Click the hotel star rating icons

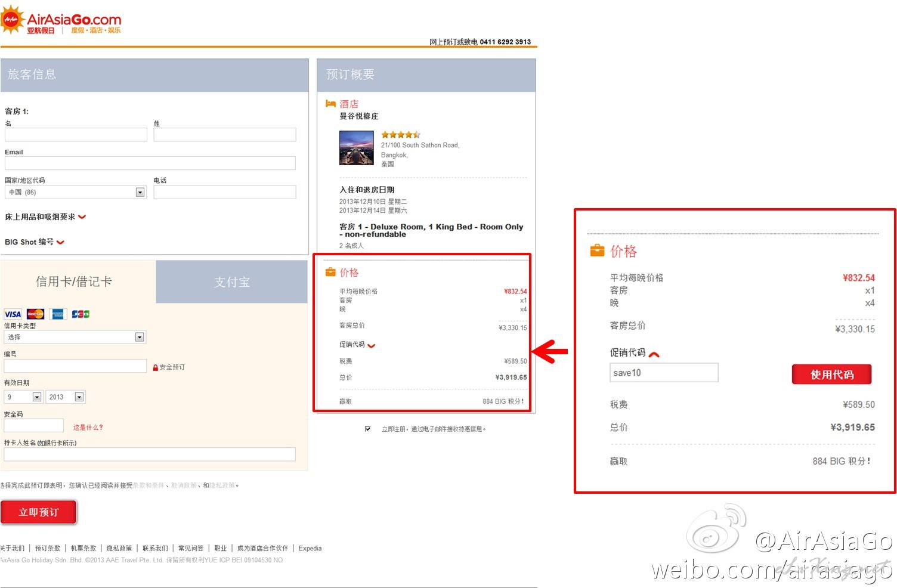(401, 135)
